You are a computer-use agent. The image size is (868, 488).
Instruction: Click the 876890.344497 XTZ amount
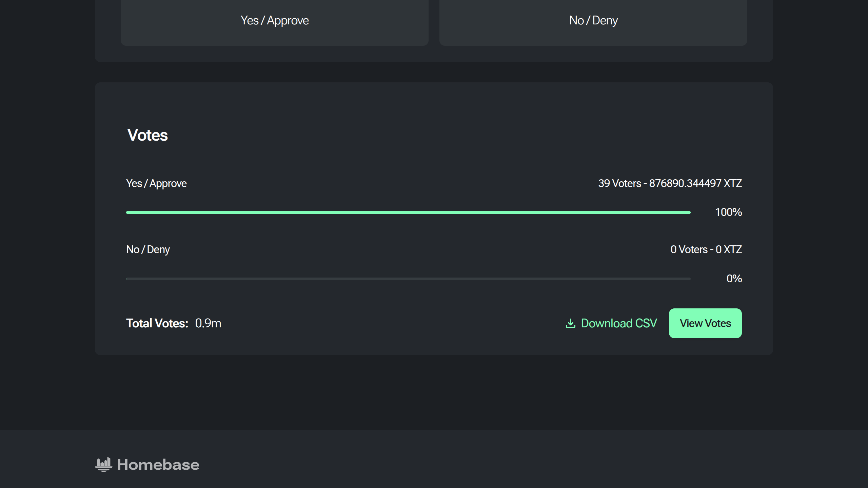click(695, 183)
